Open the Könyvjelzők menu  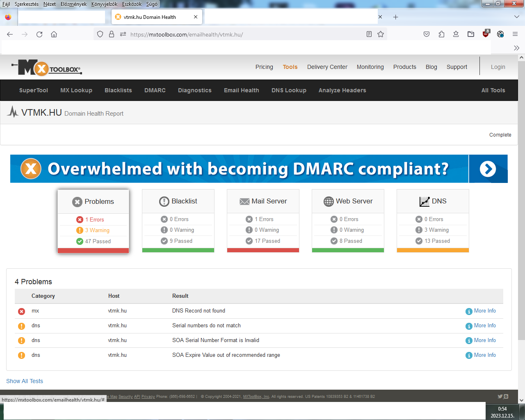pyautogui.click(x=104, y=4)
